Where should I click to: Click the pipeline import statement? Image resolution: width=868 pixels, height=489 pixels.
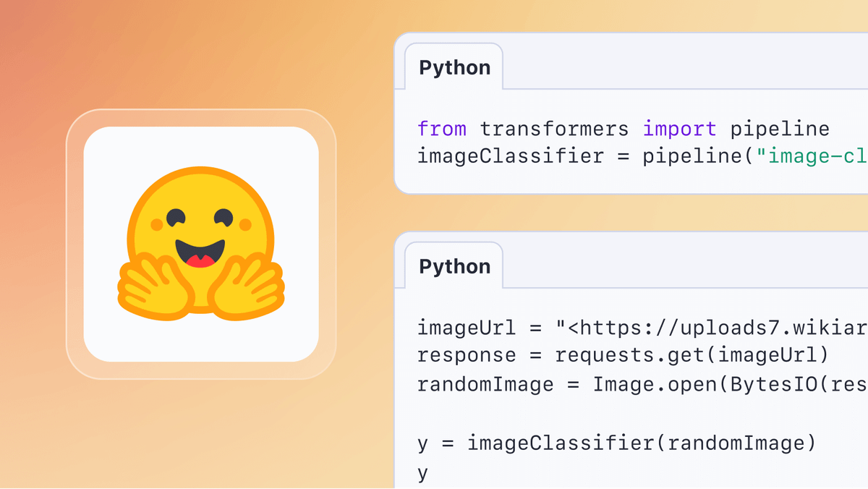(622, 128)
